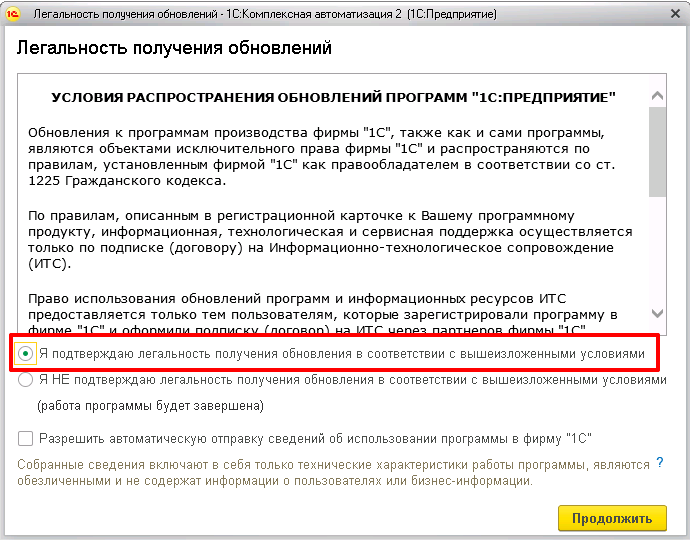Click the text 'Собранные сведения включают в себя'
This screenshot has height=540, width=690.
pos(333,473)
